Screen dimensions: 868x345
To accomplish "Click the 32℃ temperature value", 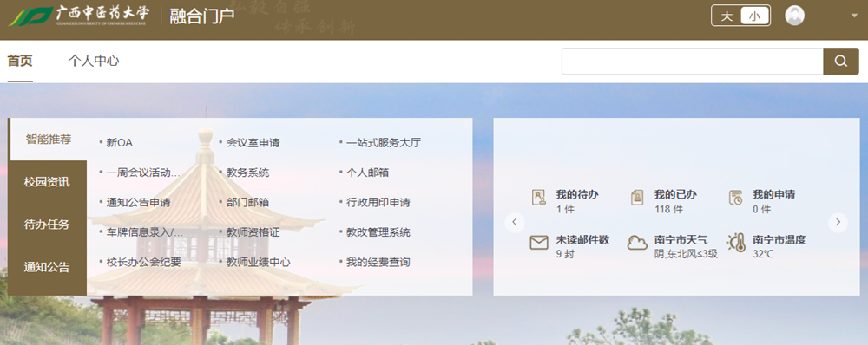I will click(763, 255).
